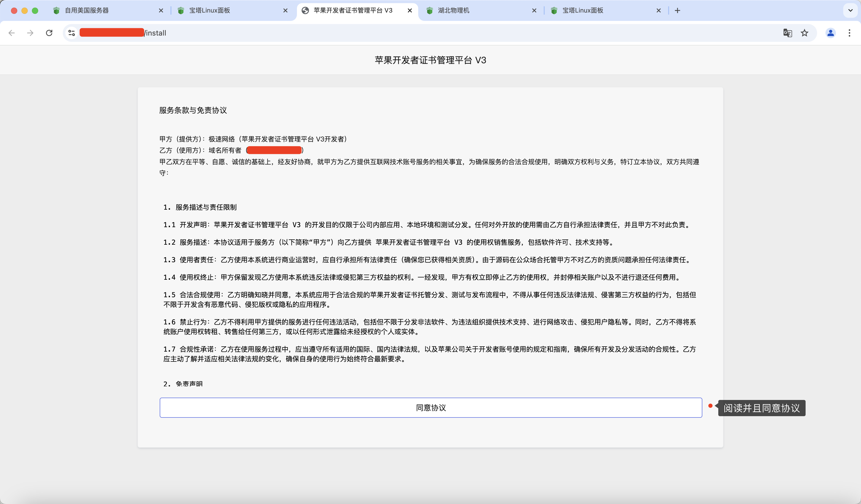Screen dimensions: 861x504
Task: Select 苹果开发者证书管理平台 V3 tab
Action: tap(357, 11)
